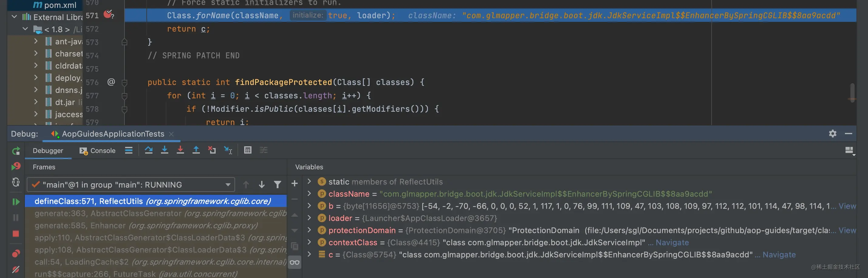Select the AopGuidesApplicationTests debug tab
This screenshot has height=278, width=868.
[x=113, y=134]
